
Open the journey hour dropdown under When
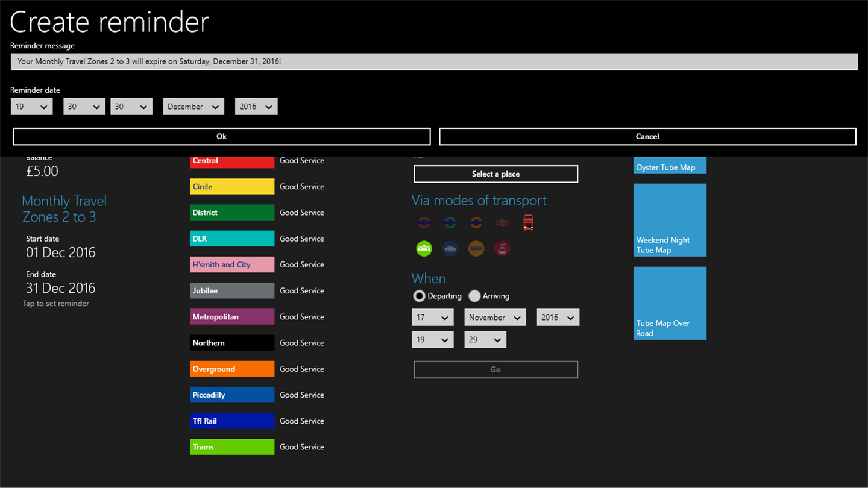433,340
